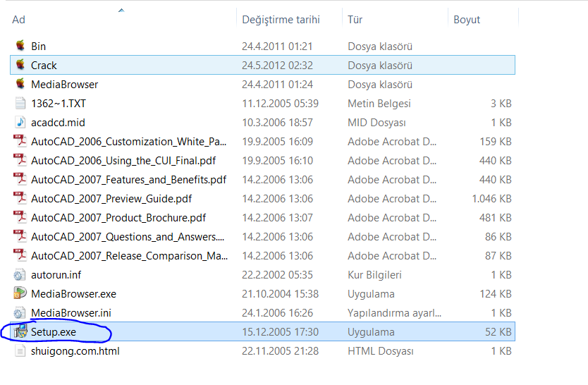Viewport: 588px width, 385px height.
Task: Select PDF icon of AutoCAD_2007_Release_Comparison_Ma...
Action: point(20,256)
